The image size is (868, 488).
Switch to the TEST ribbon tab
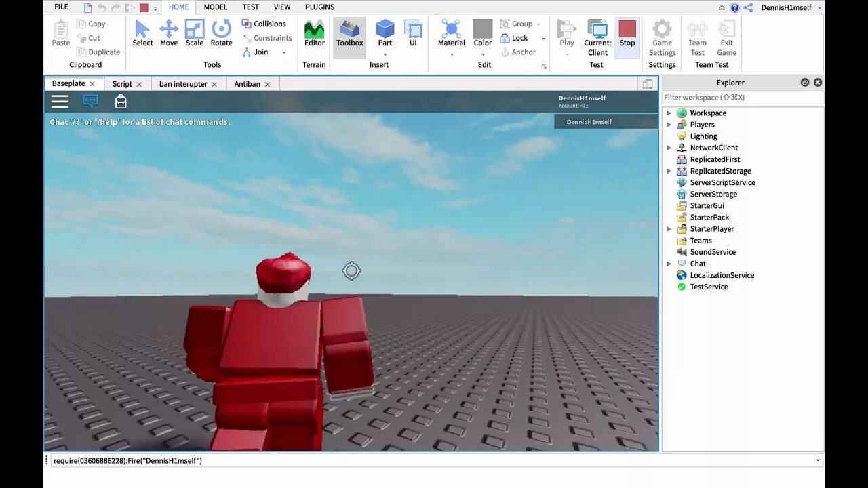pyautogui.click(x=251, y=7)
